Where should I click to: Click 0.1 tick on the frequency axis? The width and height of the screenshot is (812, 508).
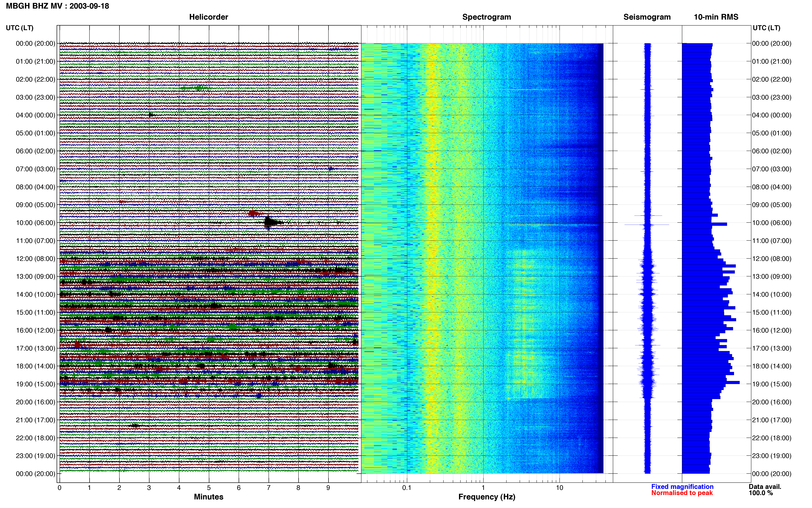407,488
